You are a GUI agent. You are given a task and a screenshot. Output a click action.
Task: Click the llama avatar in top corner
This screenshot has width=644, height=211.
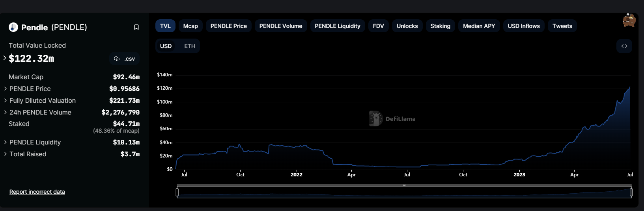click(629, 20)
